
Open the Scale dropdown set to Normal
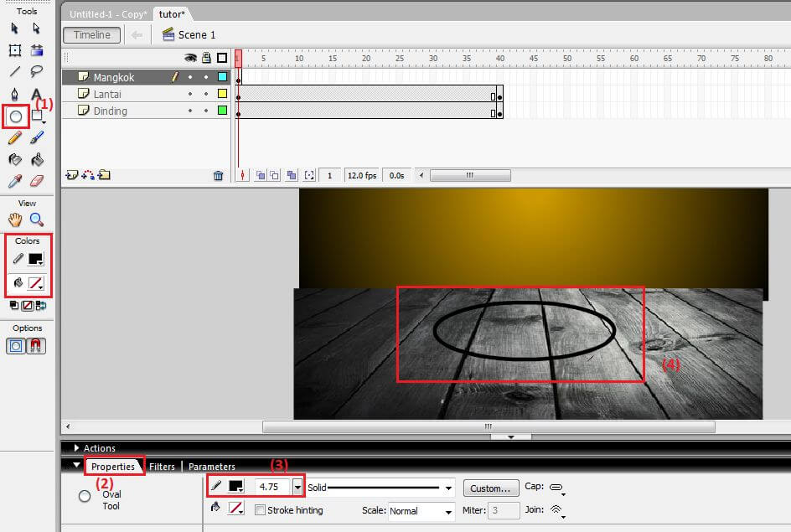point(420,511)
